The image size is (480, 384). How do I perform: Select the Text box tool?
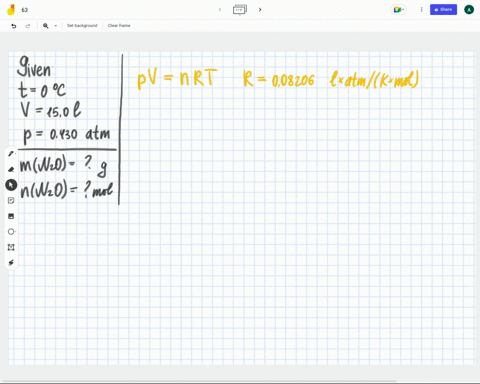click(11, 247)
